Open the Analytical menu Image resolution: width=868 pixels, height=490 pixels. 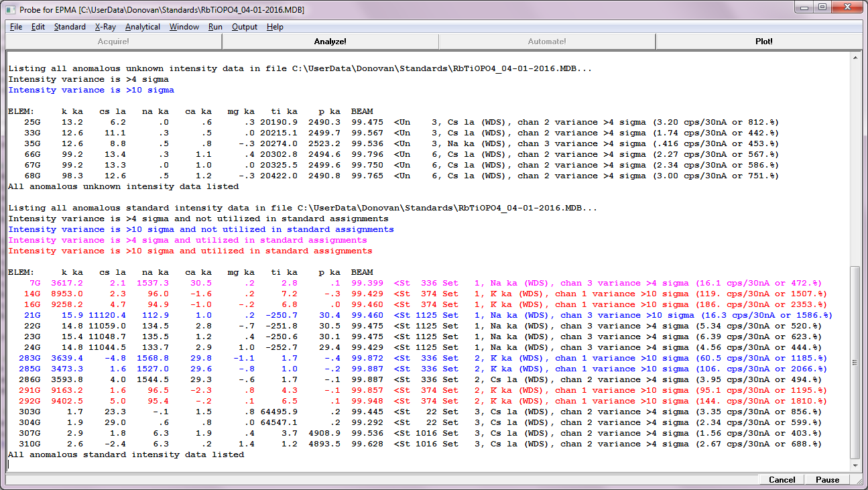pyautogui.click(x=143, y=27)
